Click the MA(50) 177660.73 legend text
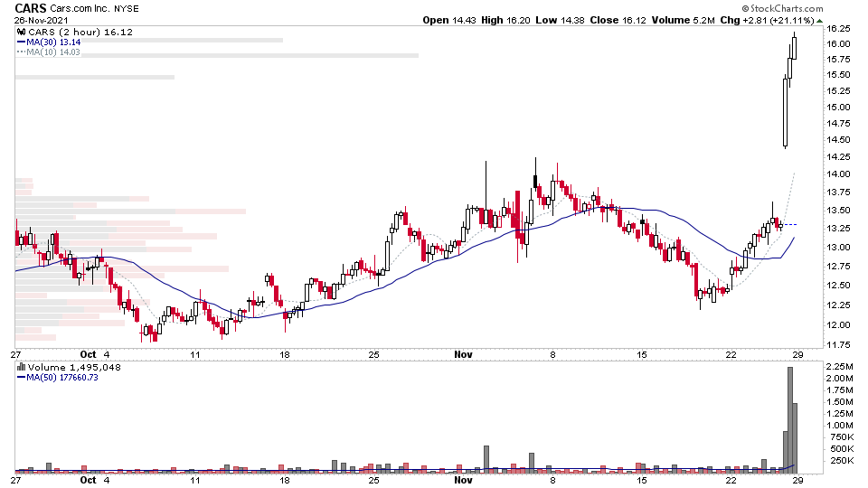The width and height of the screenshot is (868, 488). coord(62,378)
